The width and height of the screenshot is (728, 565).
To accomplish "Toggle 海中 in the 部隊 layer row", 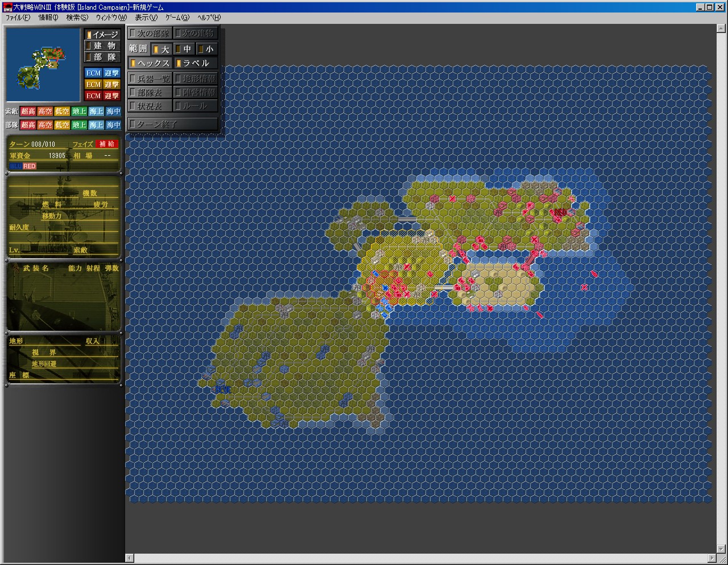I will pyautogui.click(x=114, y=124).
